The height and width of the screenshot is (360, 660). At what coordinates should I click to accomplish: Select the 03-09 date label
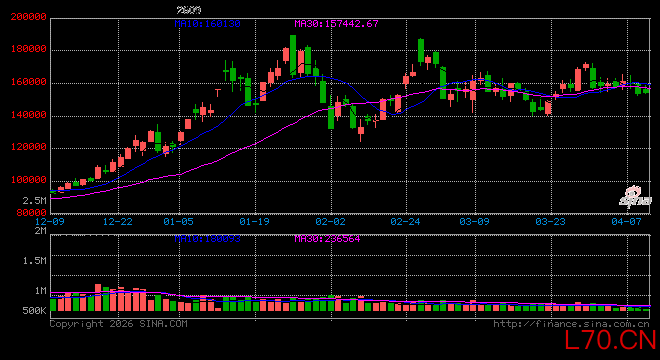point(474,221)
